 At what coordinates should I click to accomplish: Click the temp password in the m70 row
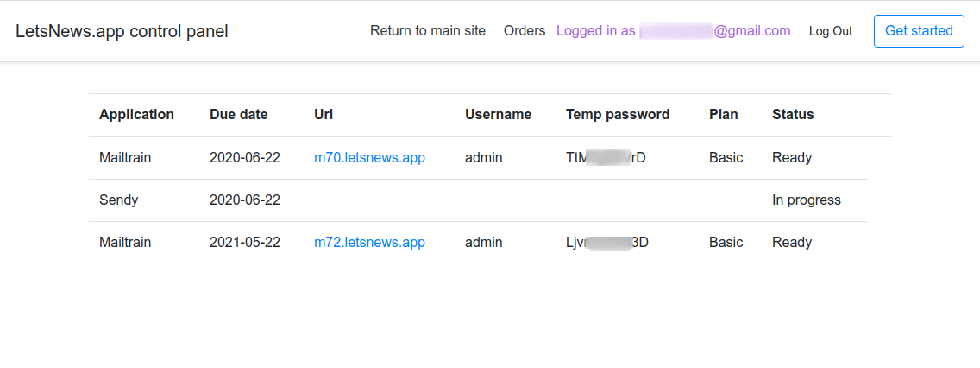606,158
